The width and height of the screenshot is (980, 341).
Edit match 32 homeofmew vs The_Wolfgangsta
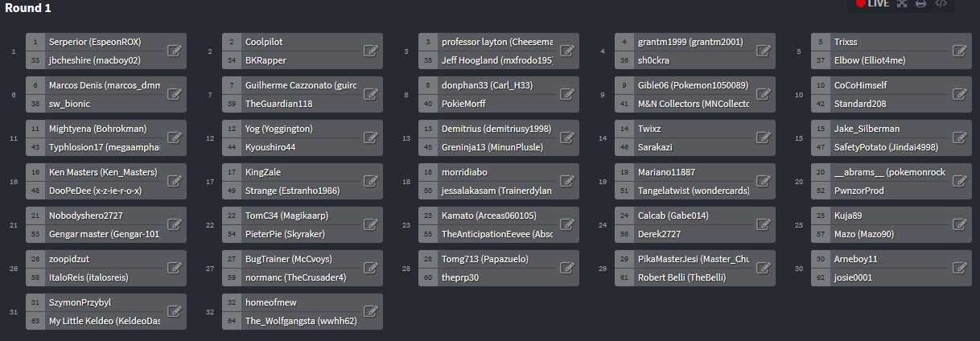point(370,311)
